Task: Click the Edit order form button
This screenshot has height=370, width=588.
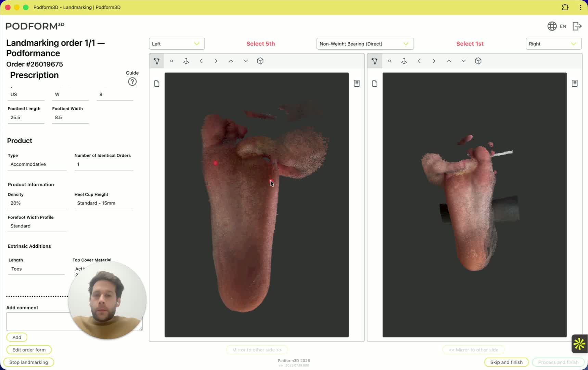Action: pyautogui.click(x=29, y=350)
